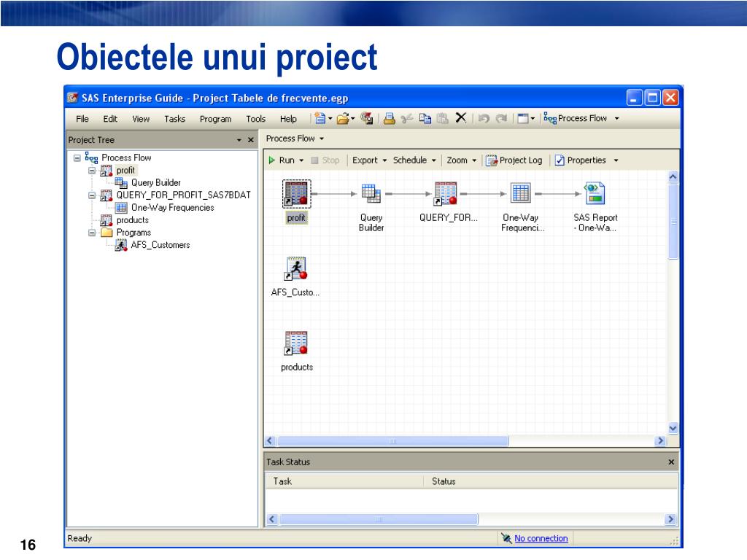Open the Help menu
This screenshot has width=747, height=560.
tap(288, 119)
